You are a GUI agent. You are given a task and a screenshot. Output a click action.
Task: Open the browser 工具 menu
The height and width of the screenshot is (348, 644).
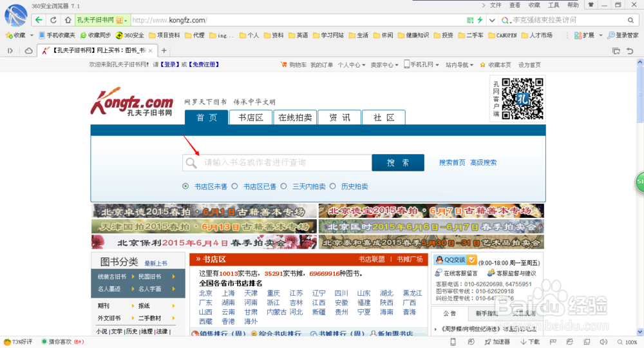(x=553, y=5)
